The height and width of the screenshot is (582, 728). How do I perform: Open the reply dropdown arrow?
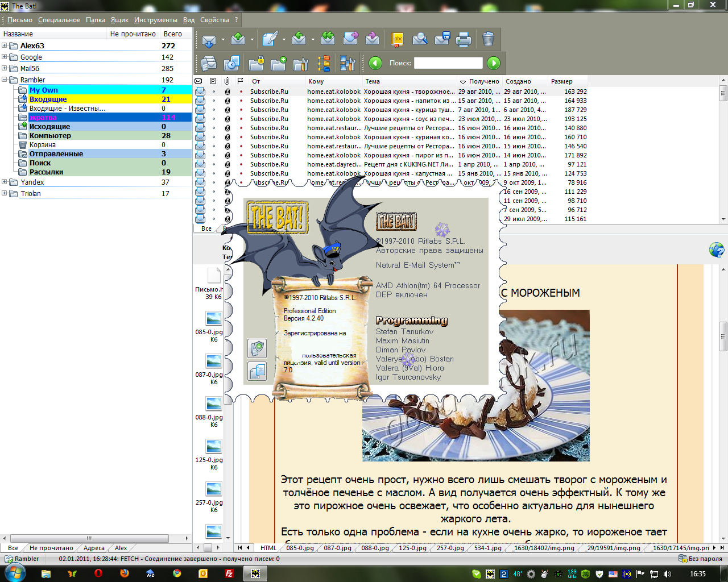[x=313, y=40]
